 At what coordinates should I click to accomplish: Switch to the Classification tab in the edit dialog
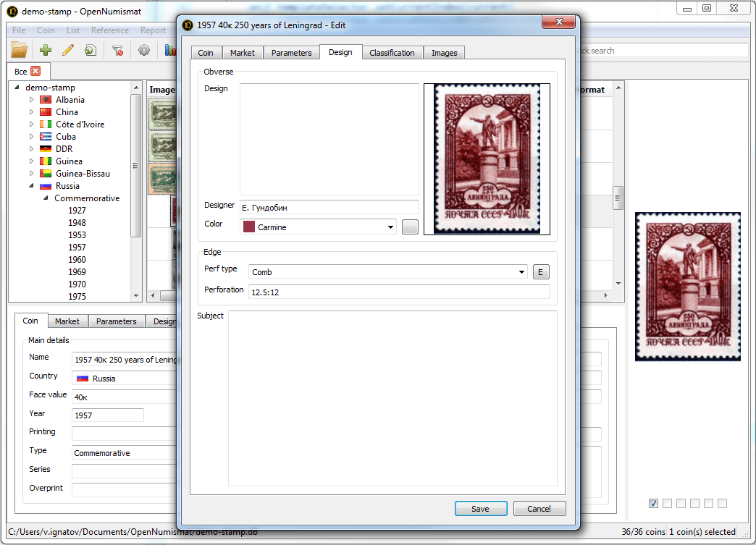coord(392,52)
